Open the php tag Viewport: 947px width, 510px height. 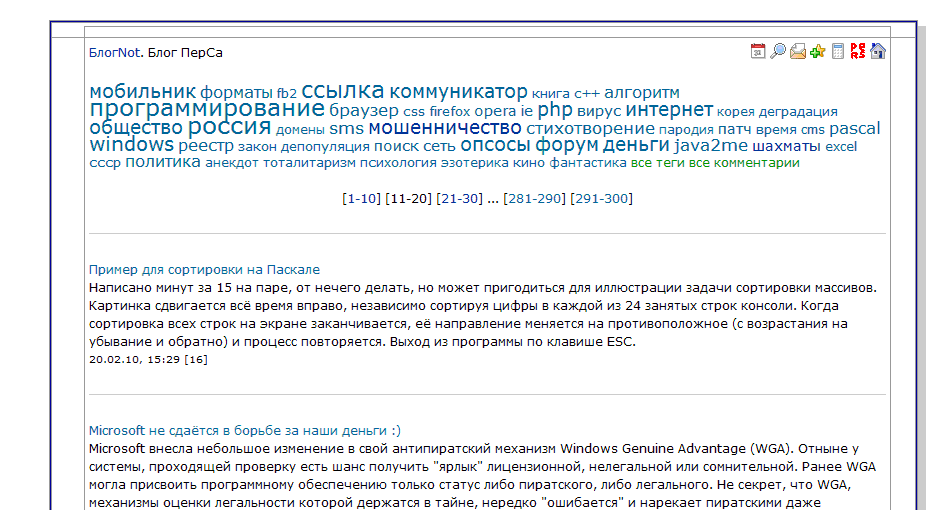click(x=555, y=110)
